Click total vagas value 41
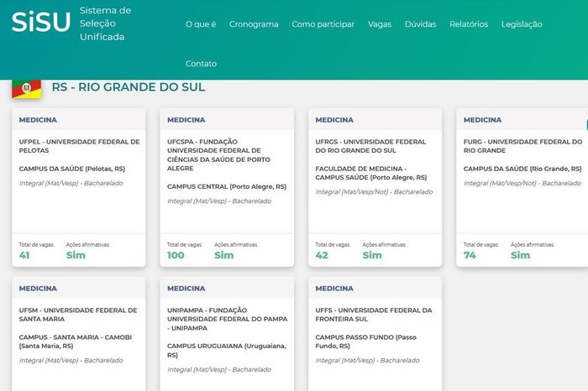This screenshot has height=391, width=588. click(24, 255)
